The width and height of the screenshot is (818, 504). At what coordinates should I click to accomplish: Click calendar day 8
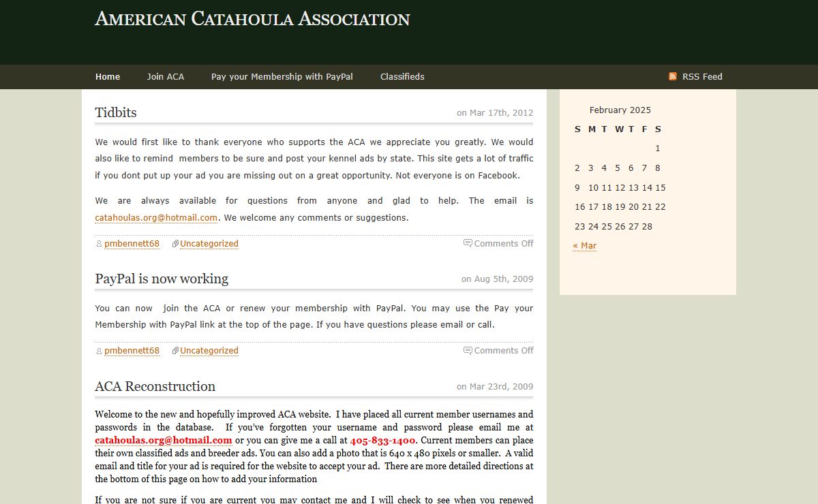click(x=658, y=168)
